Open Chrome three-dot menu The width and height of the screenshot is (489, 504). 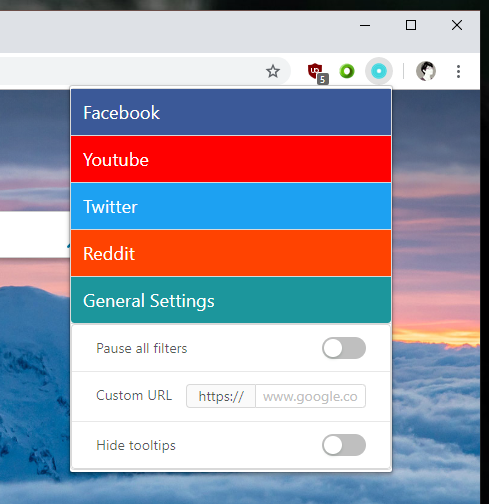(459, 71)
